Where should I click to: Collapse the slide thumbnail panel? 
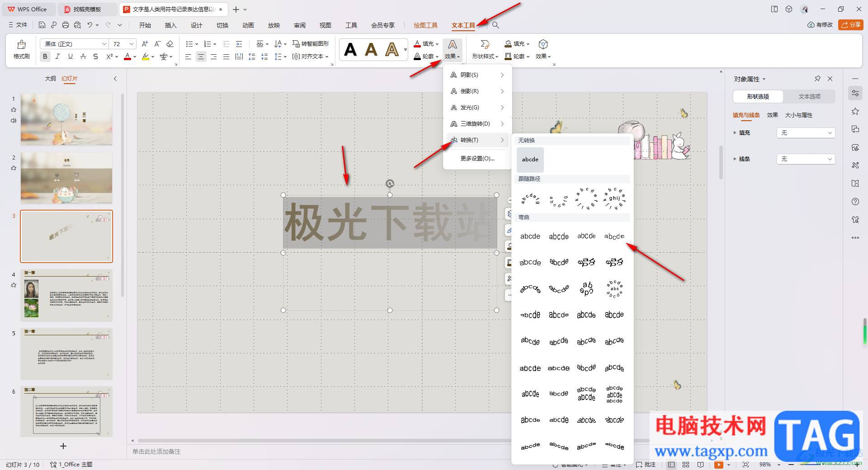point(115,79)
